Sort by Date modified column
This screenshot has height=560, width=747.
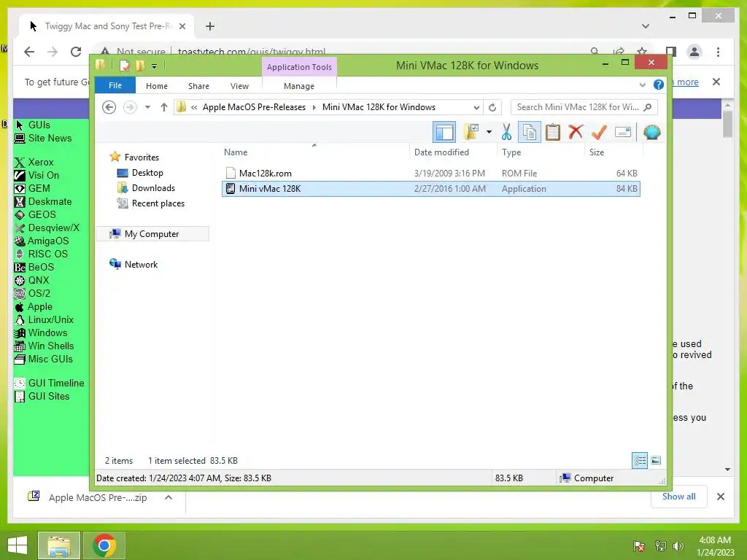pos(441,152)
